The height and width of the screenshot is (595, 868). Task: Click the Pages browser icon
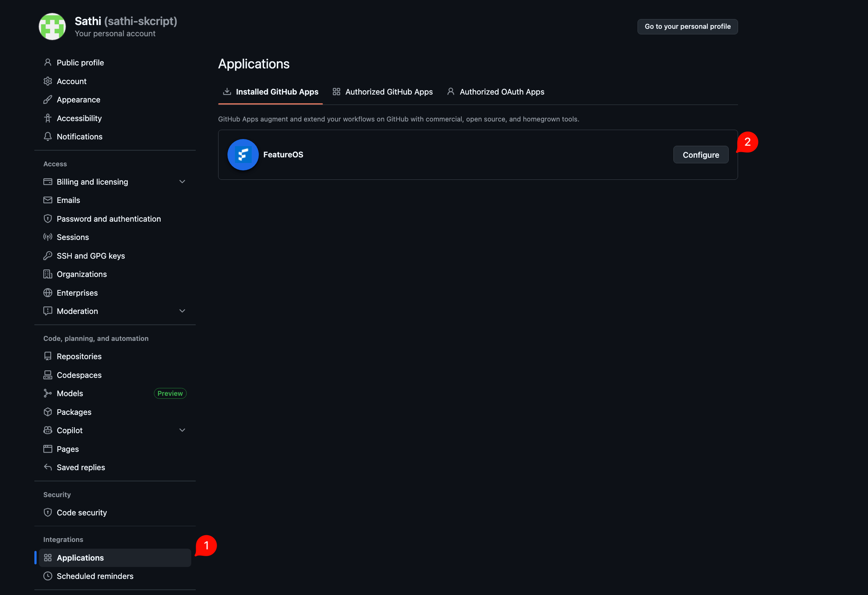coord(48,449)
